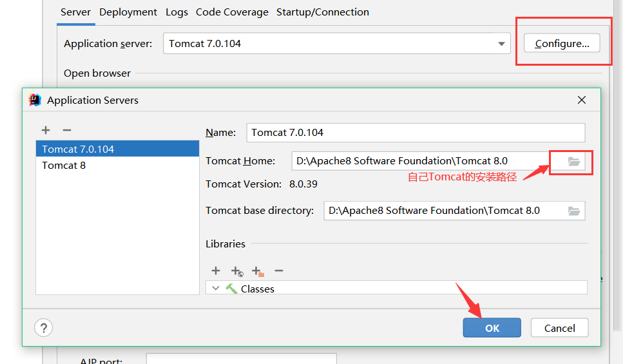623x364 pixels.
Task: Switch to the Deployment tab
Action: click(x=128, y=12)
